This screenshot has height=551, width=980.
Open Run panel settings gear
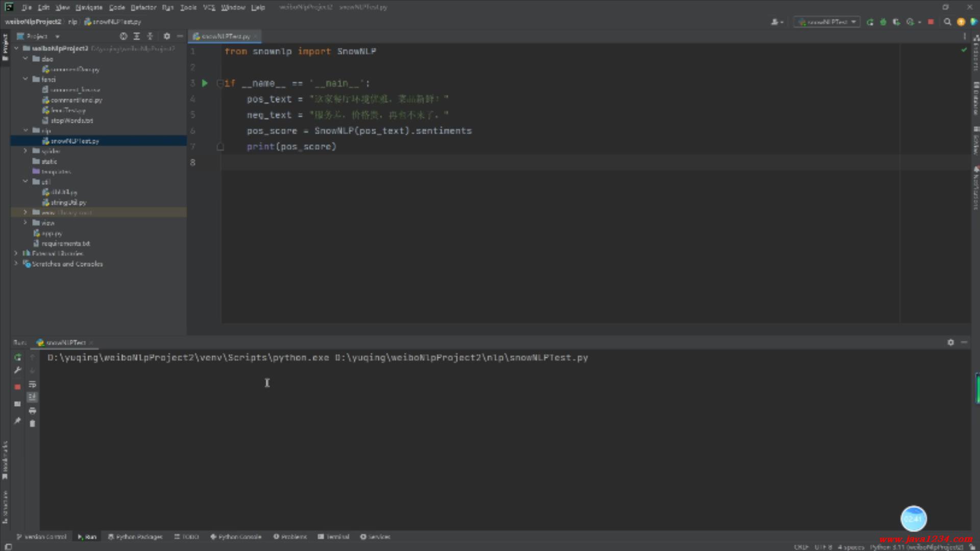[950, 342]
